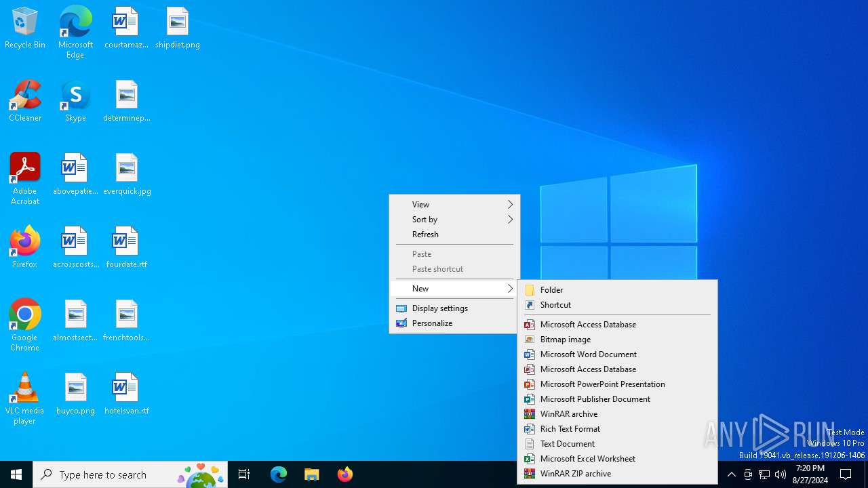Create a new Shortcut
Viewport: 868px width, 488px height.
coord(617,305)
